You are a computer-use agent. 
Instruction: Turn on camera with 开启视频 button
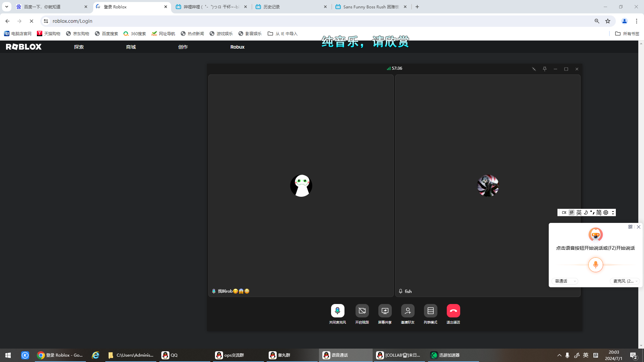coord(362,311)
